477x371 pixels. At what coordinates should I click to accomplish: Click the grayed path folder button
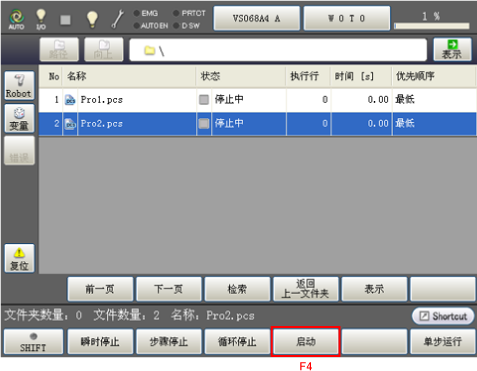click(59, 49)
